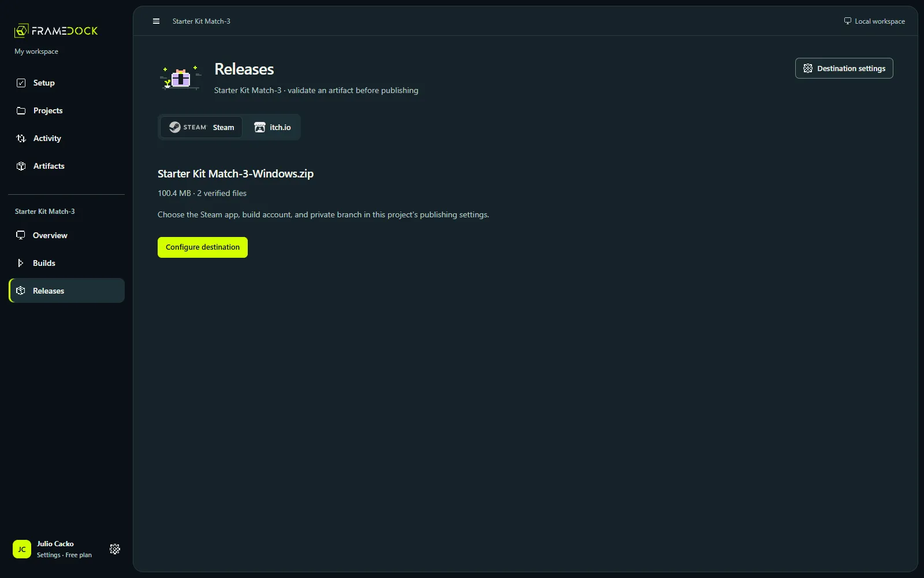
Task: Go to the Activity page
Action: click(x=66, y=138)
